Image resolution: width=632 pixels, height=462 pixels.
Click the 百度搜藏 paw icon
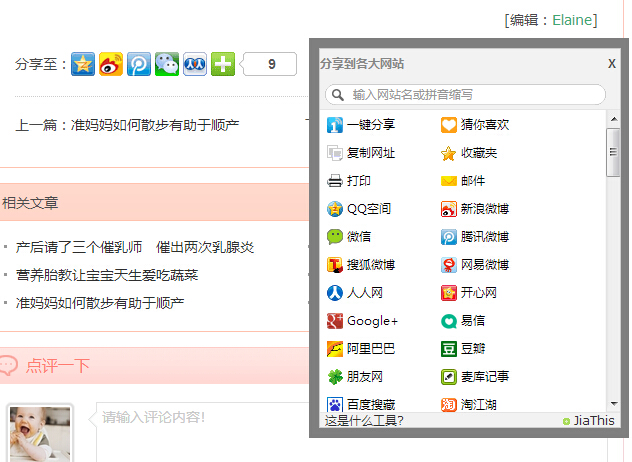click(335, 404)
